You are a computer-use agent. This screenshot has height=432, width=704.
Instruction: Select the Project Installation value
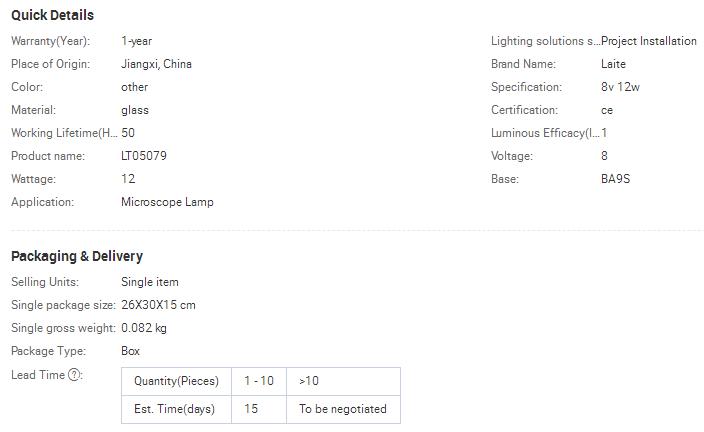click(x=649, y=41)
